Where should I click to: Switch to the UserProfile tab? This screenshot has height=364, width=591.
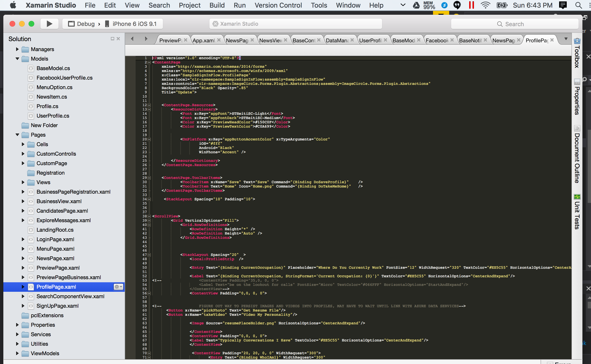tap(370, 40)
